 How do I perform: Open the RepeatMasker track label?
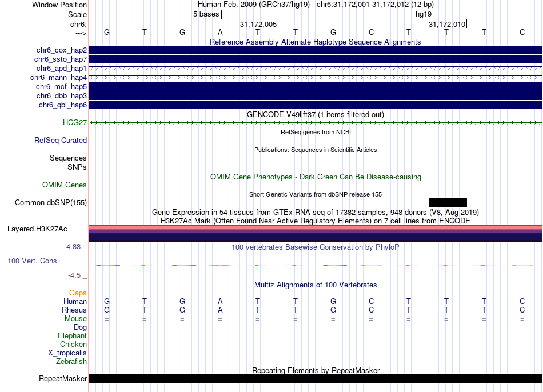click(x=63, y=379)
